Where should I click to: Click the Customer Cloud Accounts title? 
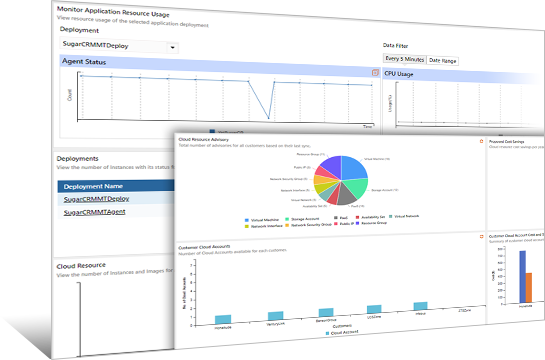(x=204, y=247)
